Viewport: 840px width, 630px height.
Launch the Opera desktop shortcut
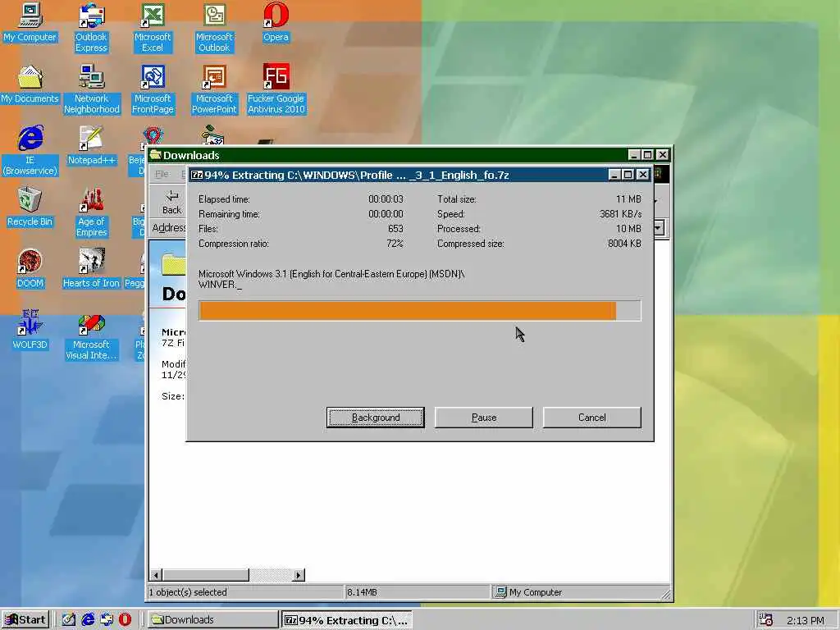[276, 23]
